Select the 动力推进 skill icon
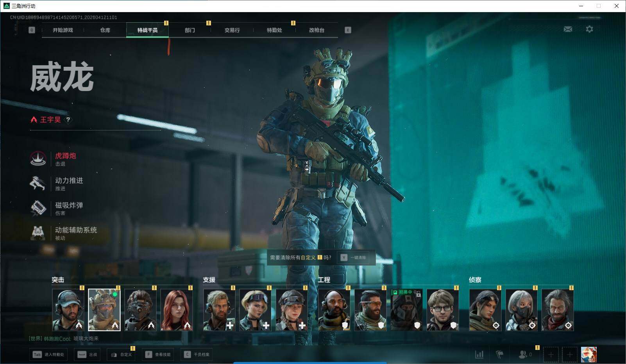Screen dimensions: 626x364 tap(38, 183)
